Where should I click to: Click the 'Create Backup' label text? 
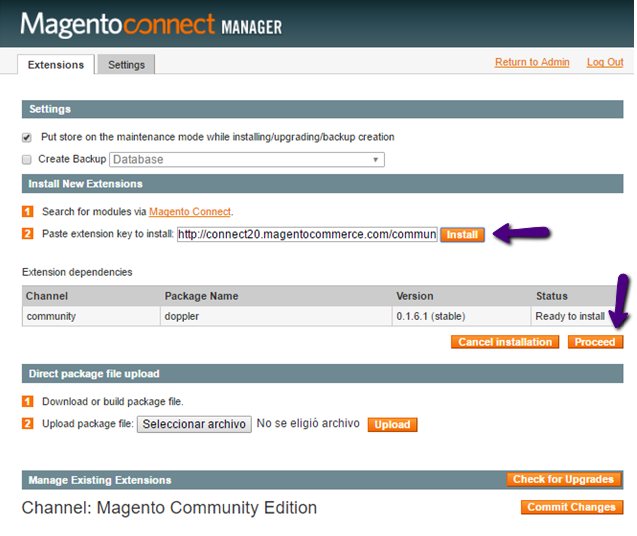click(x=72, y=159)
